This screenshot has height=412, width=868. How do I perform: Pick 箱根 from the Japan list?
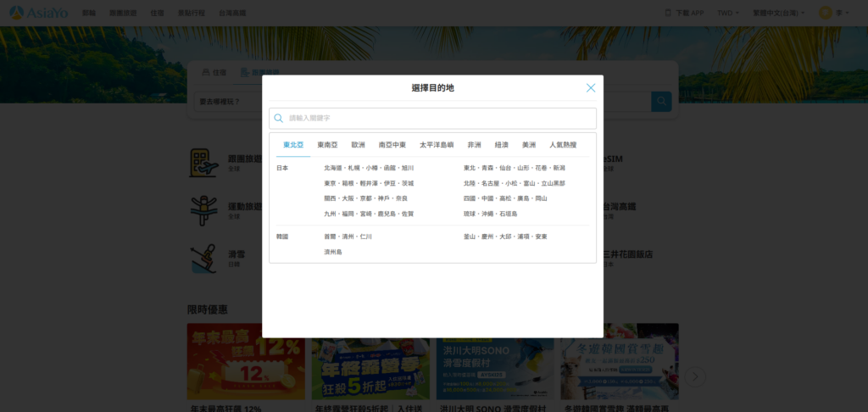pyautogui.click(x=348, y=183)
